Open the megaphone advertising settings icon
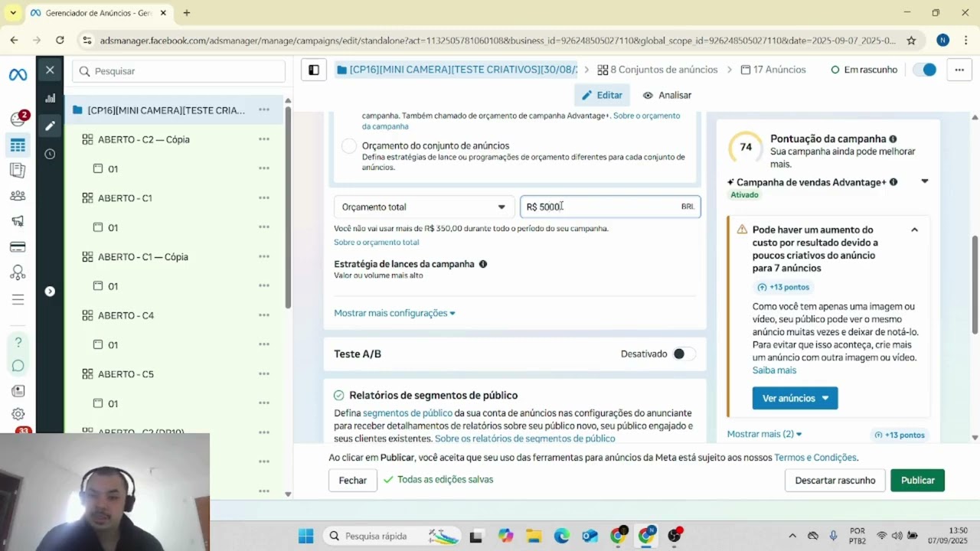 tap(18, 221)
